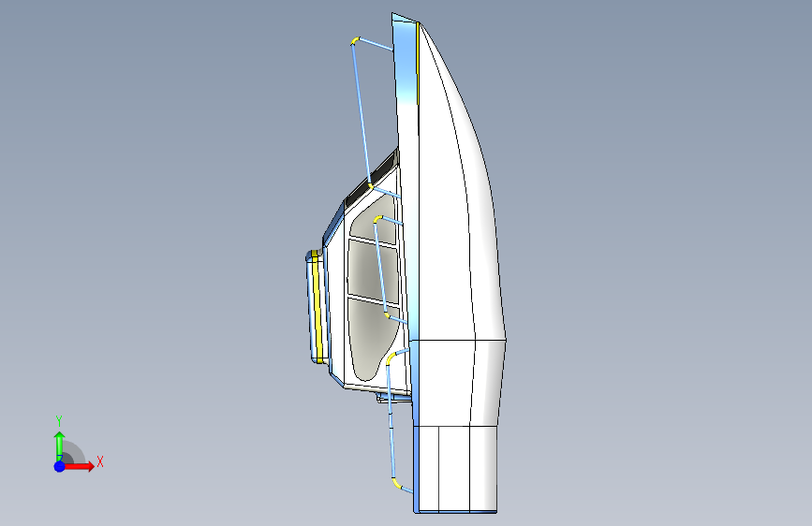Select the rectangular base block at model bottom
Screen dimensions: 812x526
[x=456, y=469]
